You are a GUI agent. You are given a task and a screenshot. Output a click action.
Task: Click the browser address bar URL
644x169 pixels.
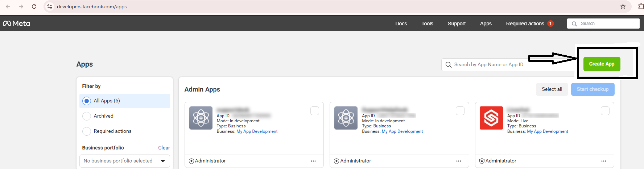coord(92,7)
